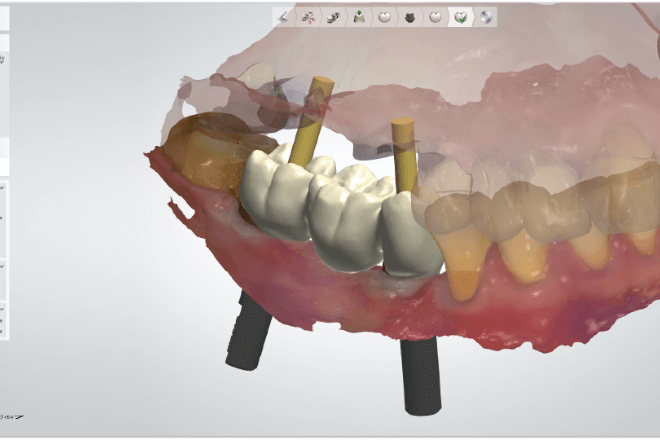Viewport: 660px width, 440px height.
Task: Open the first white tooth design step
Action: (384, 17)
